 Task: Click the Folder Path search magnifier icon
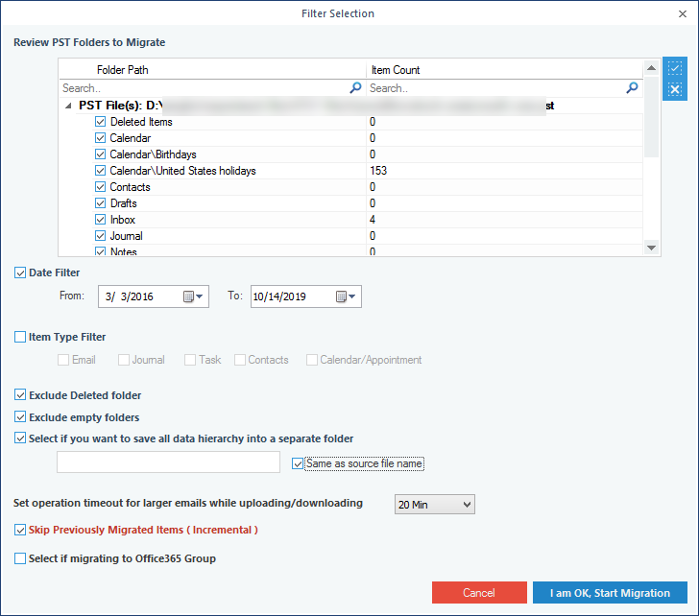click(x=355, y=87)
